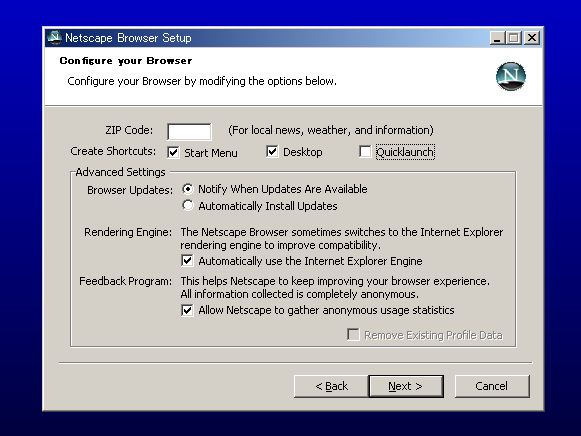Minimize the Netscape Browser Setup window
Image resolution: width=581 pixels, height=436 pixels.
[497, 38]
